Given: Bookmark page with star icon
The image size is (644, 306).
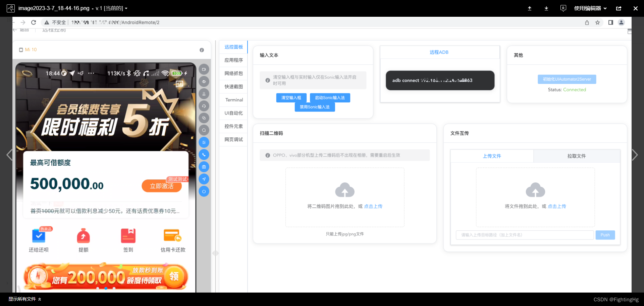Looking at the screenshot, I should [597, 23].
